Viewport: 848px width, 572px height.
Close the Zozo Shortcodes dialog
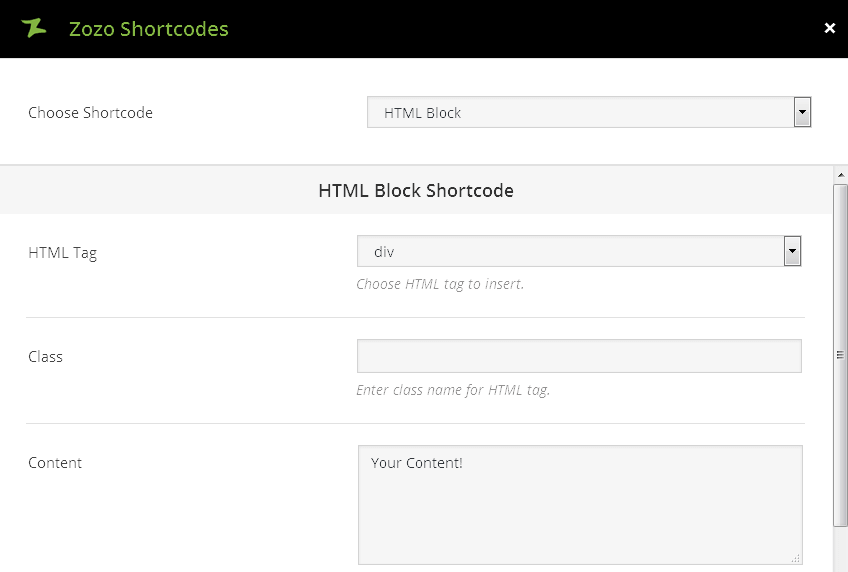(829, 28)
